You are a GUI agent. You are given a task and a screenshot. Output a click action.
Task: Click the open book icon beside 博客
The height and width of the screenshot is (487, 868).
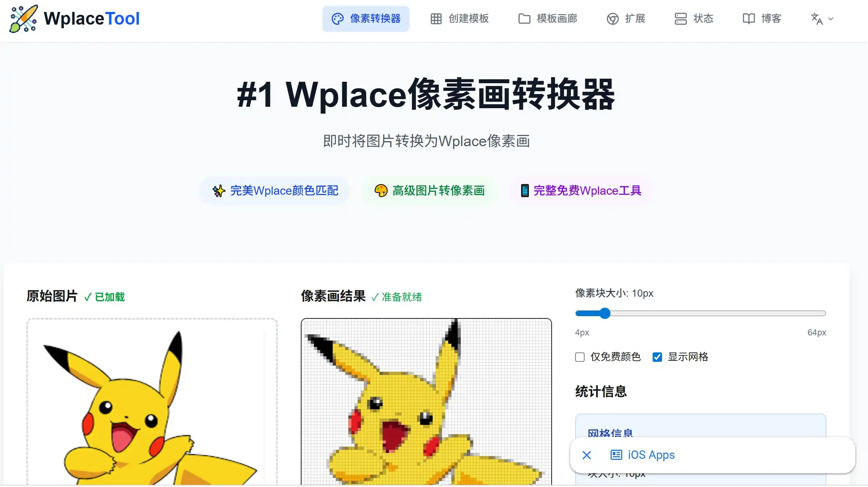click(x=749, y=19)
